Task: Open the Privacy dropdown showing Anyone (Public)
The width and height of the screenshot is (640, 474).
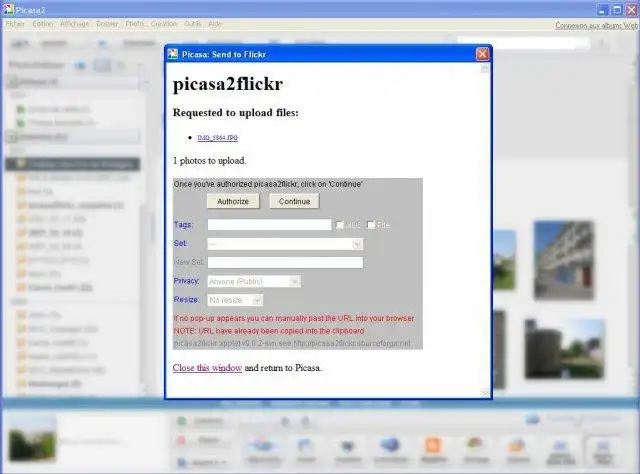Action: point(254,281)
